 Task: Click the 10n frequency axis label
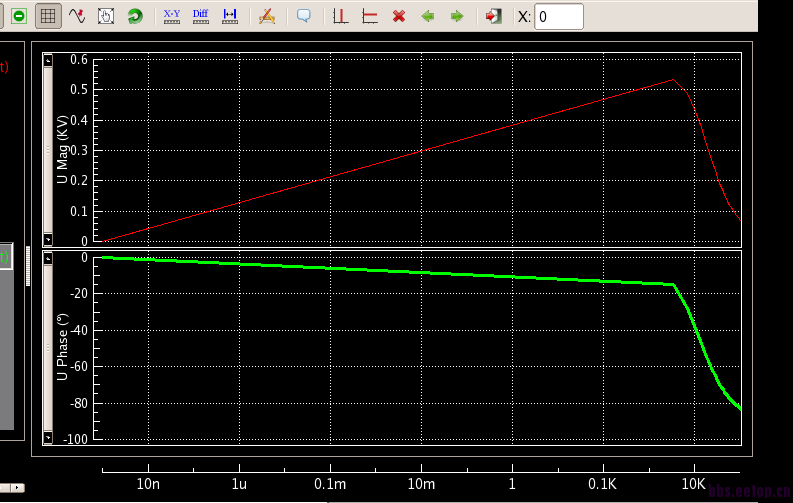click(148, 484)
